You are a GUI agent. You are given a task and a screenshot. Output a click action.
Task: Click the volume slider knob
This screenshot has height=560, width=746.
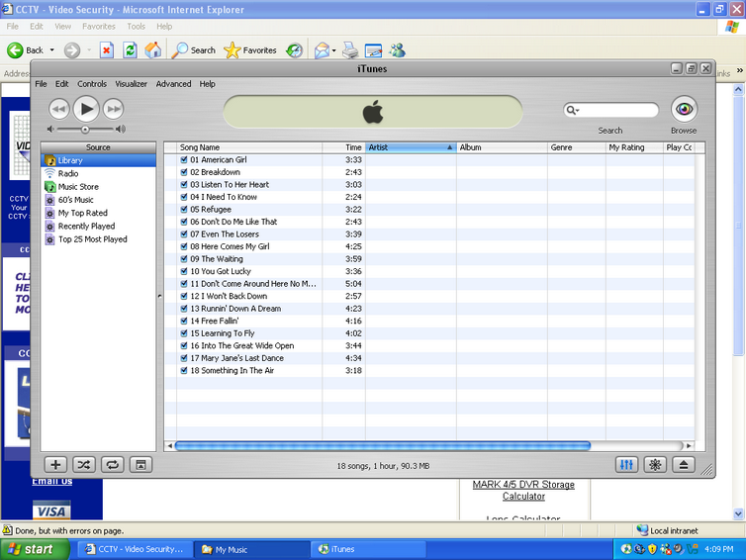click(x=85, y=129)
